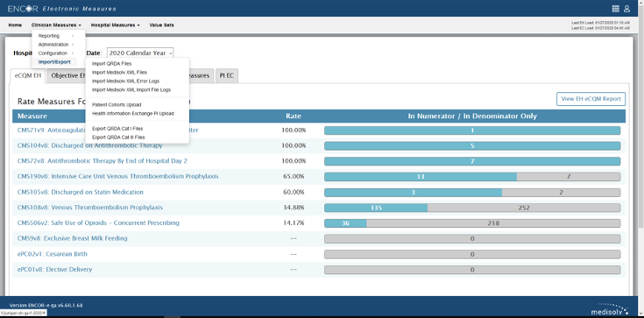Choose Export QRDA Cat I Files
The image size is (644, 318).
[117, 129]
